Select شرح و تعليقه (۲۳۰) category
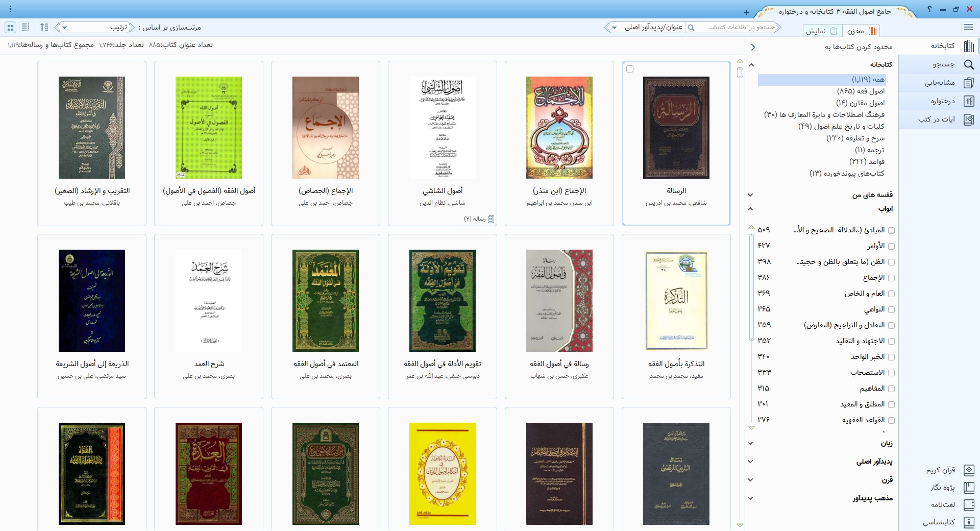The image size is (980, 531). pos(855,138)
